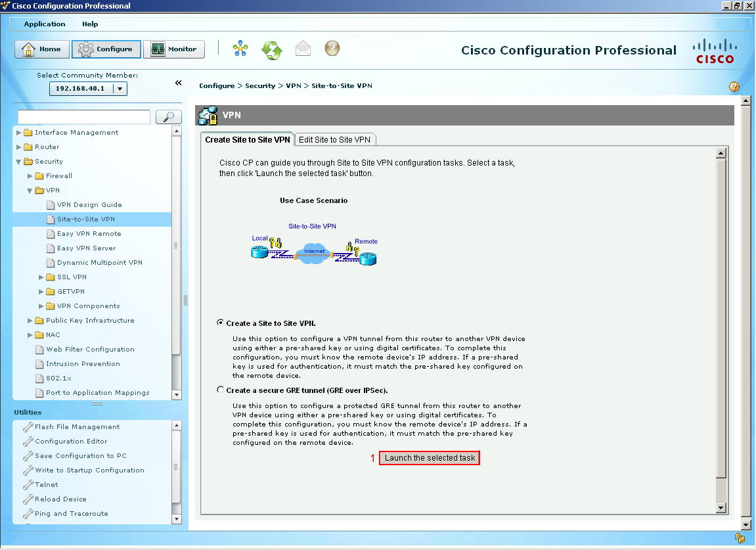Open Dynamic Multipoint VPN page
The height and width of the screenshot is (550, 756).
100,263
